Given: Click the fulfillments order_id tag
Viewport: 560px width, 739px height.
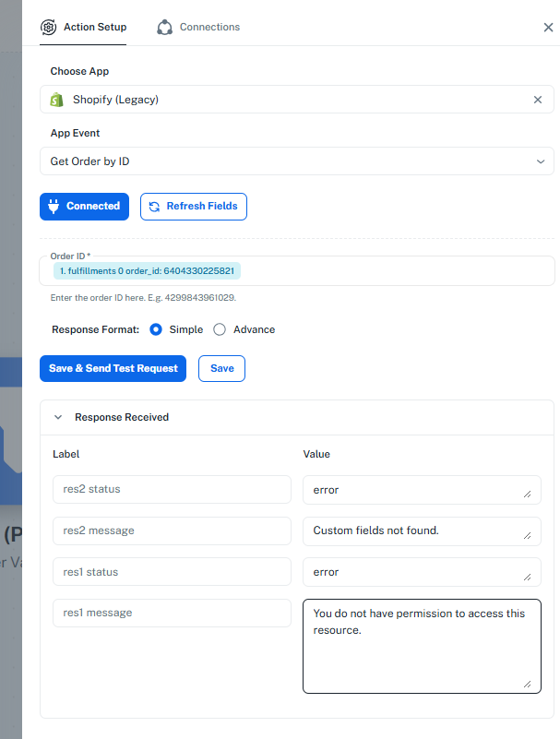Looking at the screenshot, I should click(x=147, y=271).
